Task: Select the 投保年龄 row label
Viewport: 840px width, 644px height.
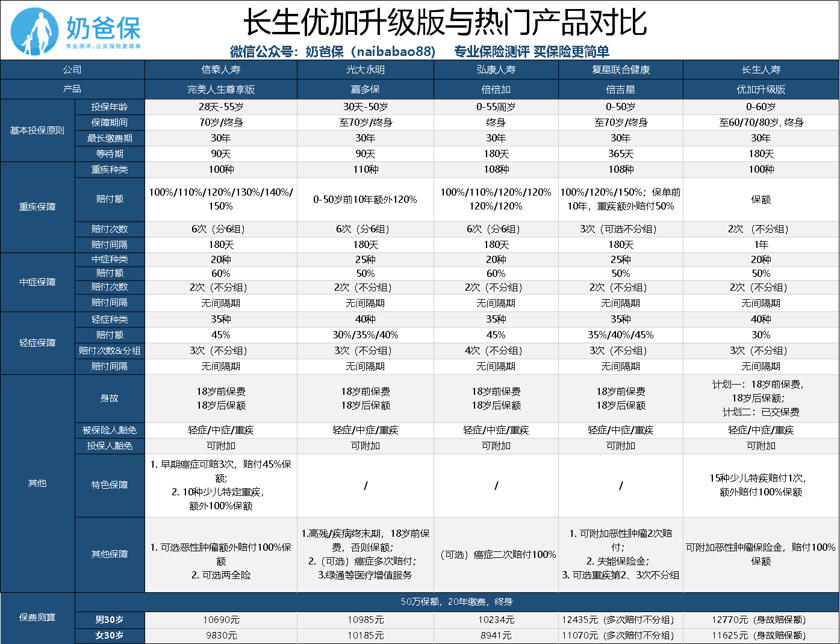Action: [110, 107]
